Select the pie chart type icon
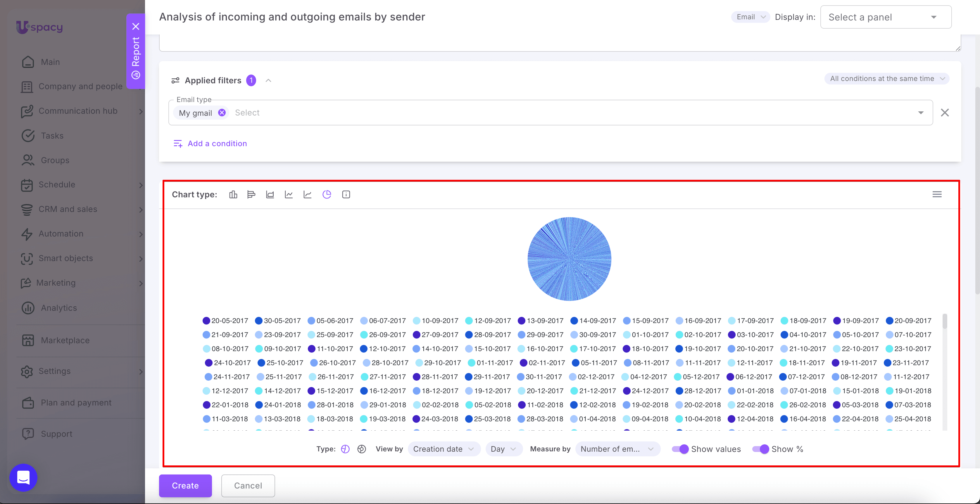The height and width of the screenshot is (504, 980). pos(327,194)
